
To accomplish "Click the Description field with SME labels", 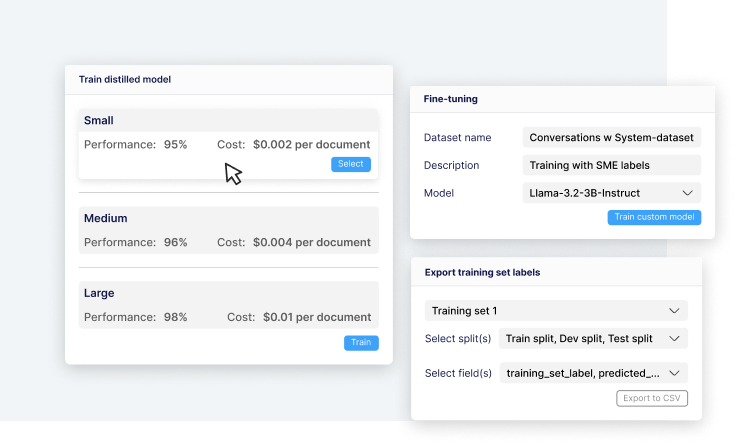I will point(612,165).
